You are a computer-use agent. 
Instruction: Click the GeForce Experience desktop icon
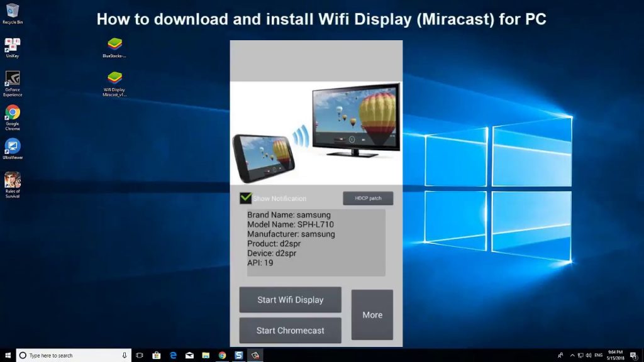(x=13, y=84)
